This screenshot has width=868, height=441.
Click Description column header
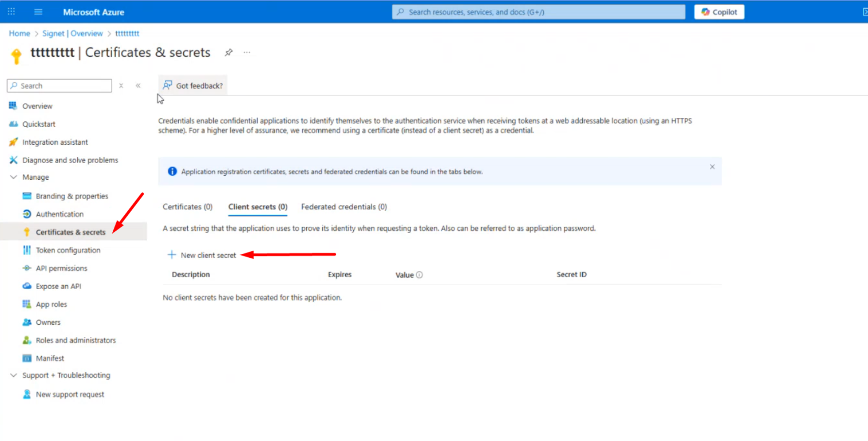(191, 274)
